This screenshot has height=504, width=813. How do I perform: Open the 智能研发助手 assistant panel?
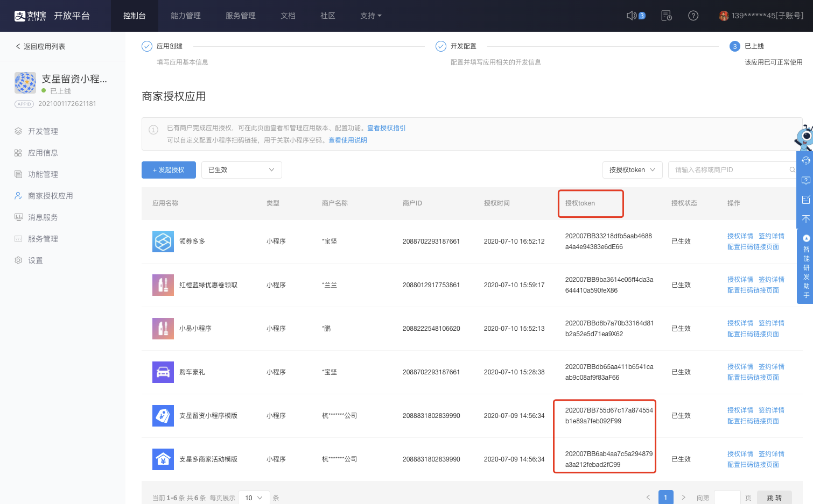pos(805,266)
